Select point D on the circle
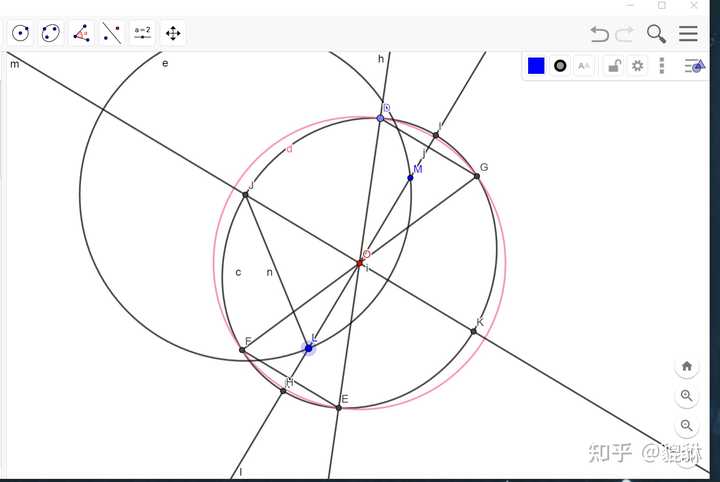Viewport: 720px width, 482px height. pyautogui.click(x=380, y=118)
